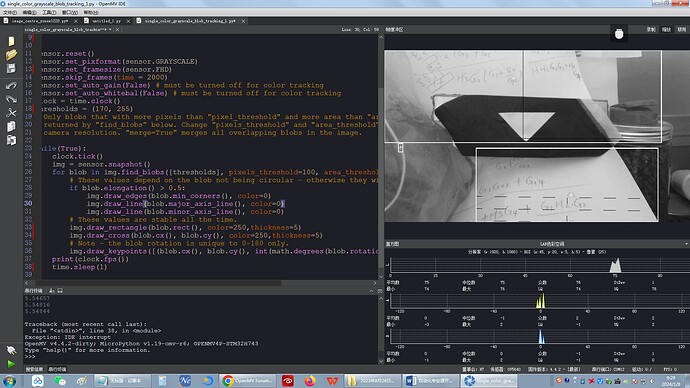Screen dimensions: 690x388
Task: Close the current document via editor X
Action: [117, 29]
